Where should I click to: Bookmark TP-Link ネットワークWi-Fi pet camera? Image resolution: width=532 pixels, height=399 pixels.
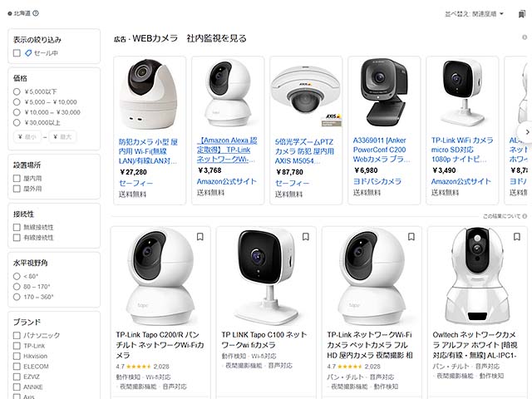pos(411,236)
